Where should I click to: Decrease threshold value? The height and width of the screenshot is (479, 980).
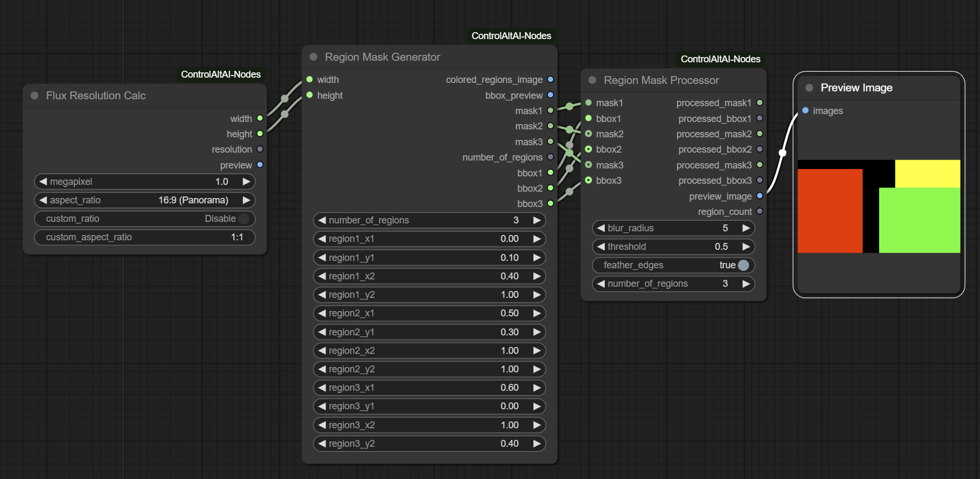[601, 247]
